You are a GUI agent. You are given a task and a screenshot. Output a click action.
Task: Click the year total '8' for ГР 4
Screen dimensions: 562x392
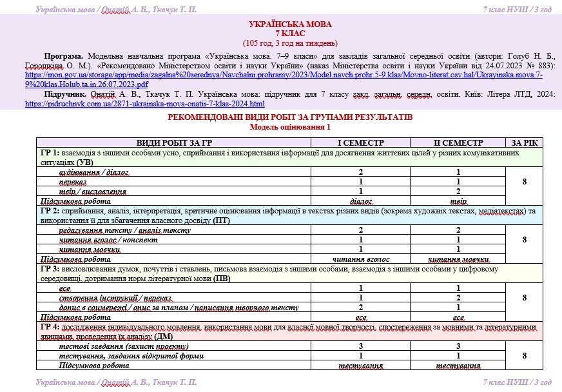click(525, 356)
